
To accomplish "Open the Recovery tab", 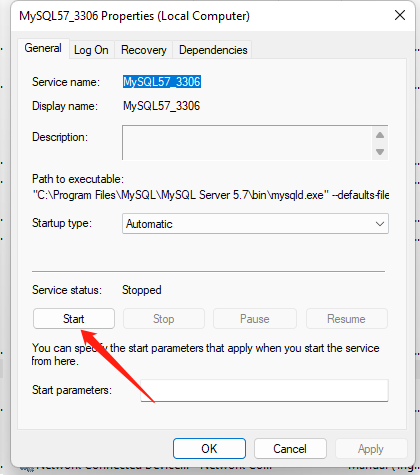I will tap(144, 50).
